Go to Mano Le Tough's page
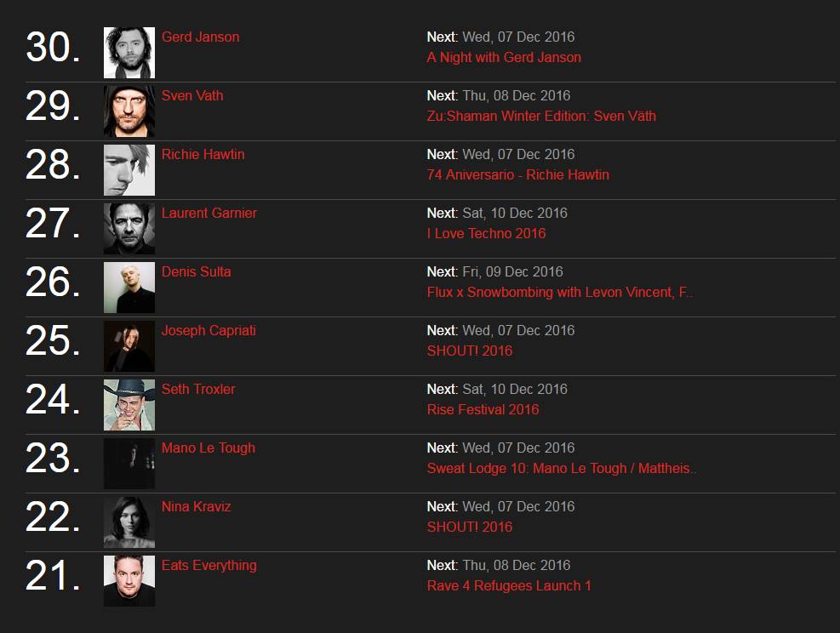Screen dimensions: 840x633 tap(209, 448)
